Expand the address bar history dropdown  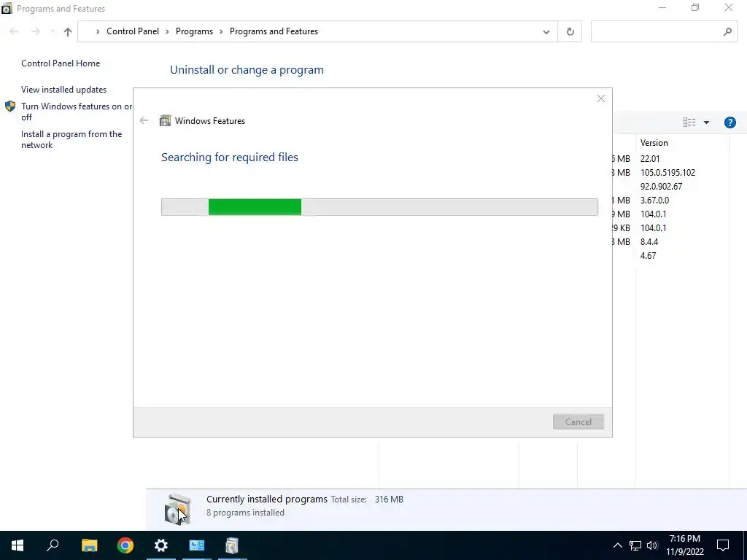546,32
